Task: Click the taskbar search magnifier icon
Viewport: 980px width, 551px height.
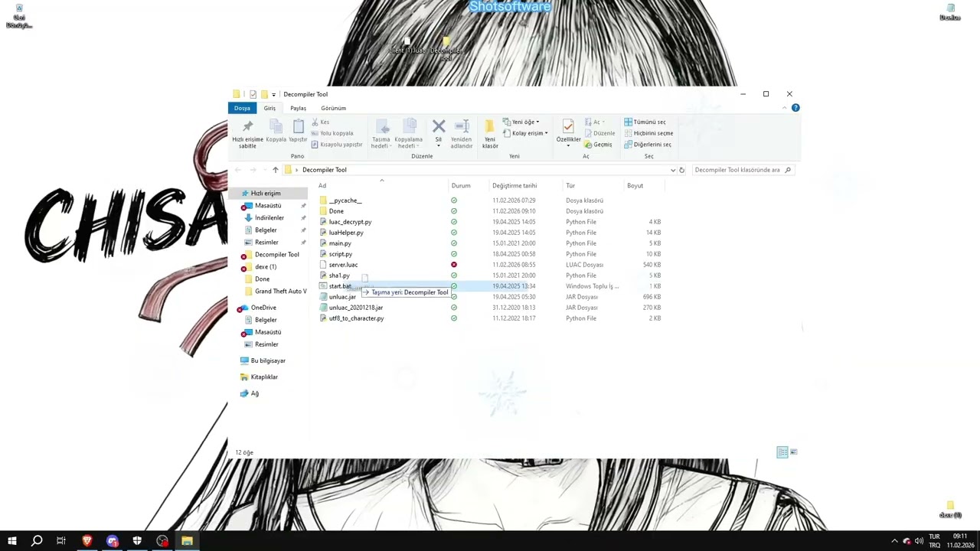Action: [37, 541]
